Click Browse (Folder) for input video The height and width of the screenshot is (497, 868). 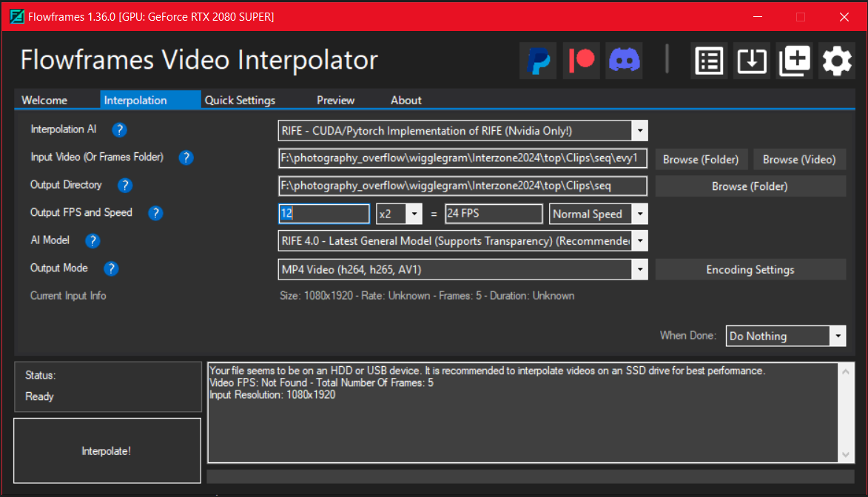pyautogui.click(x=701, y=160)
